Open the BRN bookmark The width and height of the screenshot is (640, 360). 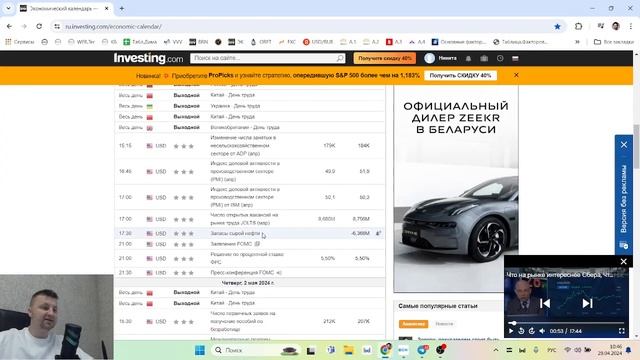tap(199, 42)
